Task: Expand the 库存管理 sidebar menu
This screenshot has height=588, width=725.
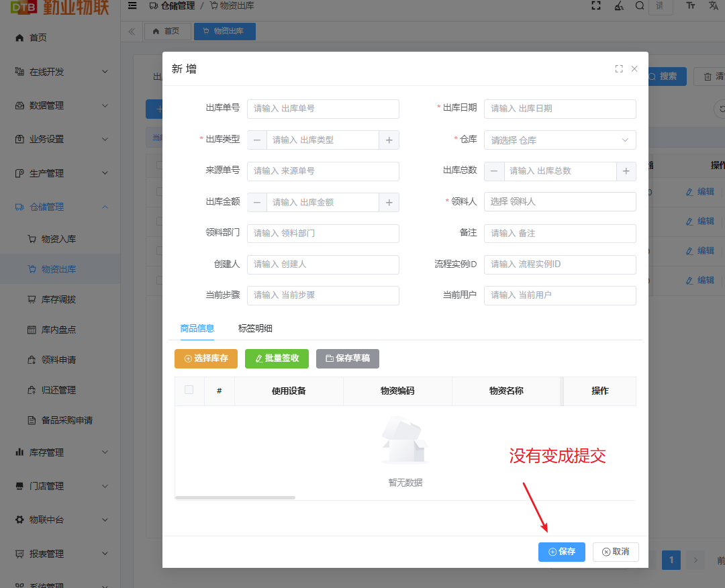Action: tap(60, 452)
